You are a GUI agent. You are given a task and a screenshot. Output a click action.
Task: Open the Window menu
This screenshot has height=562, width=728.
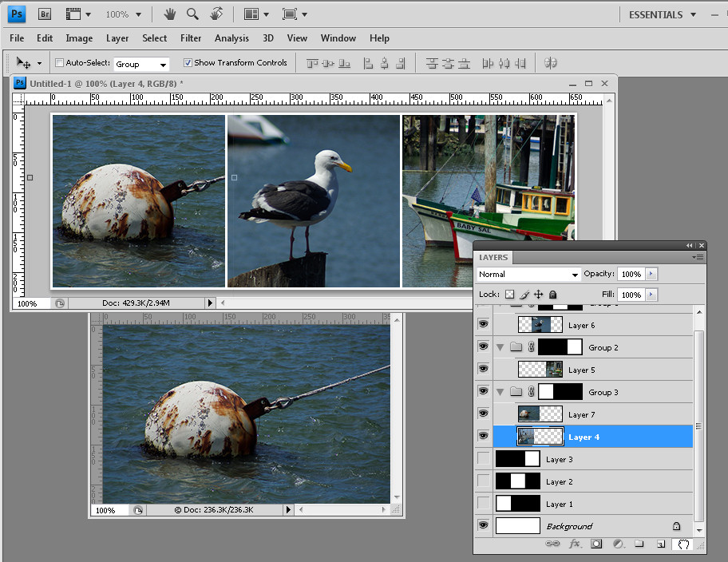tap(338, 38)
